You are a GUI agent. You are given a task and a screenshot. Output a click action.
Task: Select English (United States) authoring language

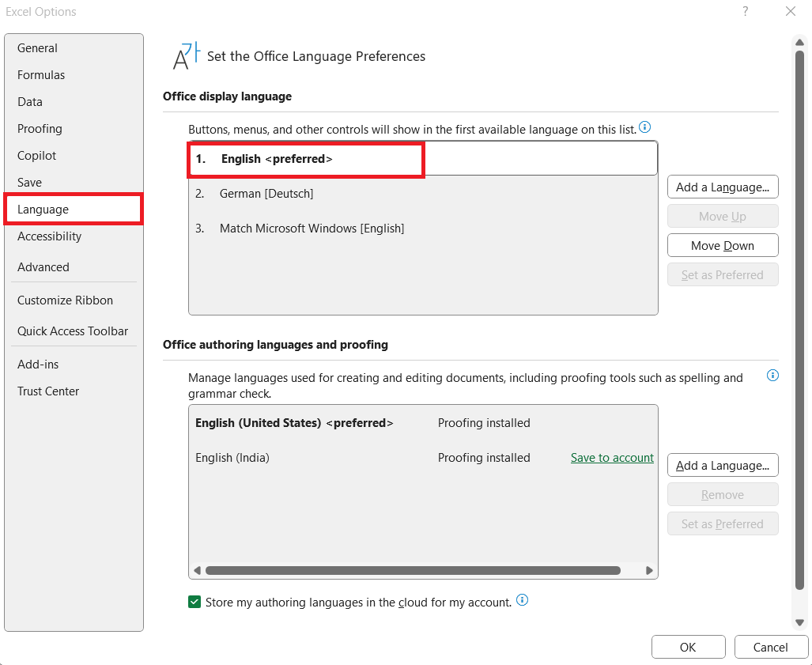coord(422,423)
